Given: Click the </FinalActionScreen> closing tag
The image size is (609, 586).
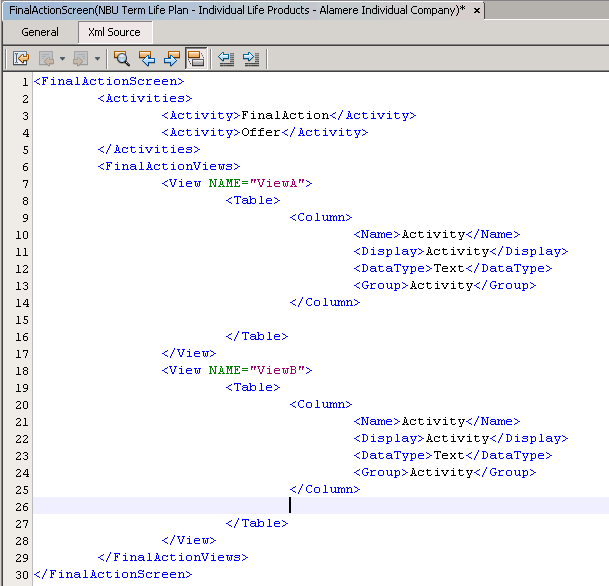Looking at the screenshot, I should coord(113,574).
